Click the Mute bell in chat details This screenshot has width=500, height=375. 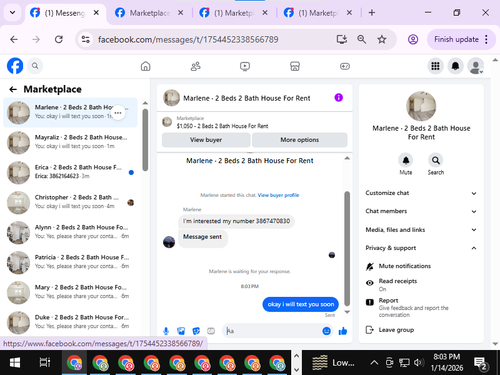click(x=406, y=161)
